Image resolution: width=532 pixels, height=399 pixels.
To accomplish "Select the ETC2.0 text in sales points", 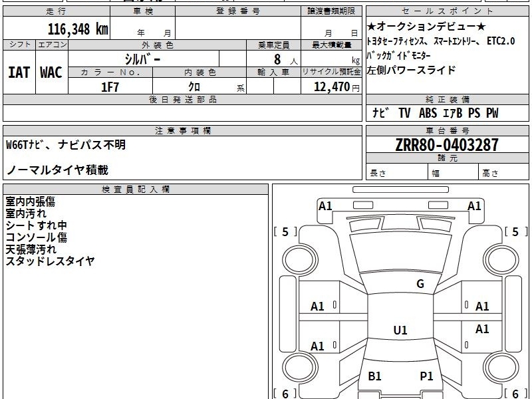I will pos(501,41).
